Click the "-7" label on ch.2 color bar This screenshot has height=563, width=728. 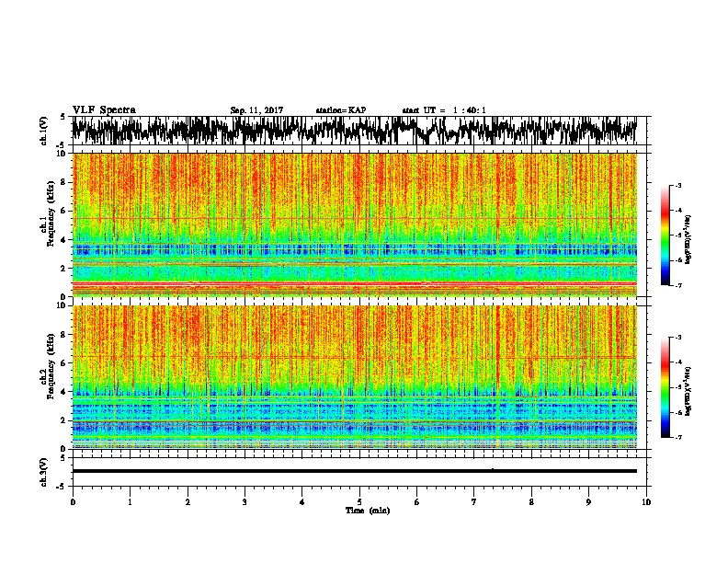click(677, 437)
